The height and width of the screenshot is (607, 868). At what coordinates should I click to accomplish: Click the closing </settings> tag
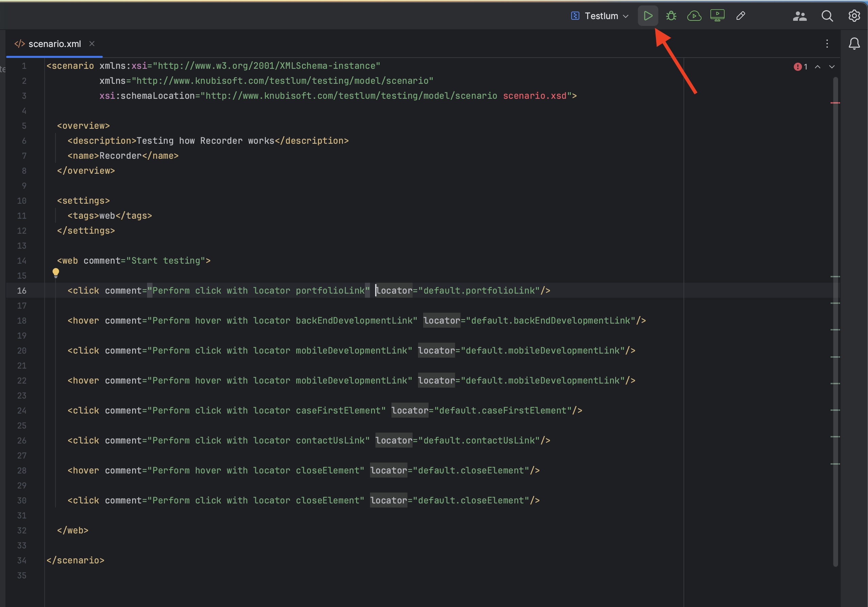(x=86, y=231)
